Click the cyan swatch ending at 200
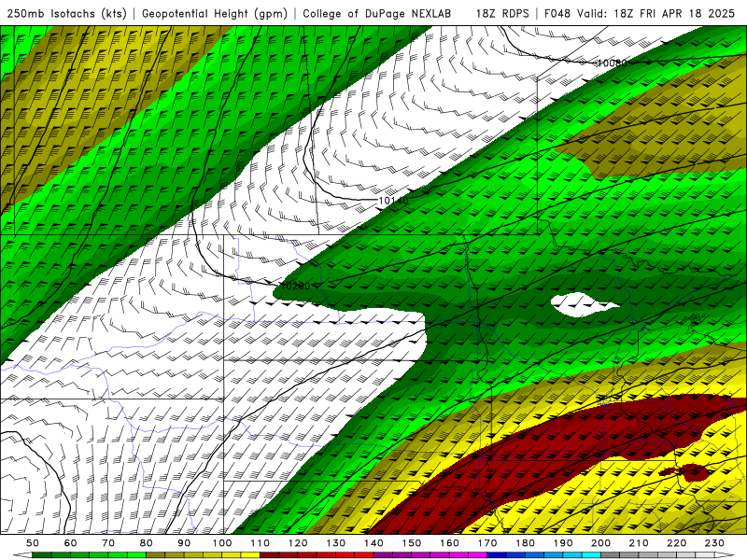Viewport: 747px width, 560px height. point(591,555)
